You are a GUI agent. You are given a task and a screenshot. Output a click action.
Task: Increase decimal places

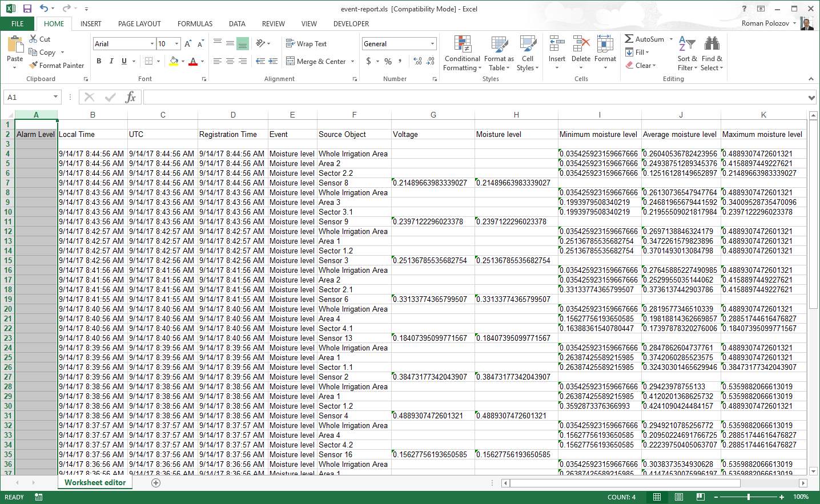click(417, 61)
